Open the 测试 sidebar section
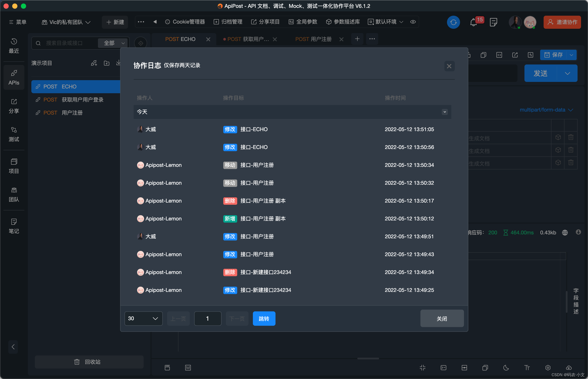 pos(14,134)
